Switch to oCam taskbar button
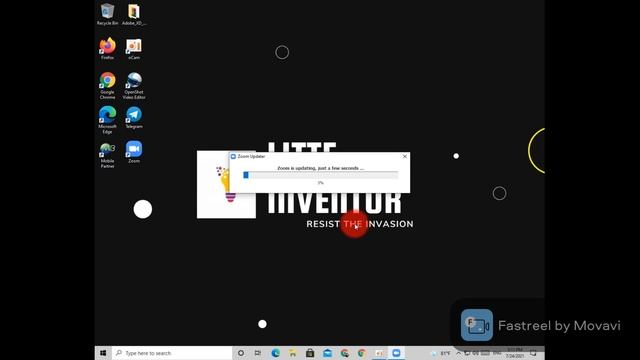The image size is (640, 360). click(379, 353)
